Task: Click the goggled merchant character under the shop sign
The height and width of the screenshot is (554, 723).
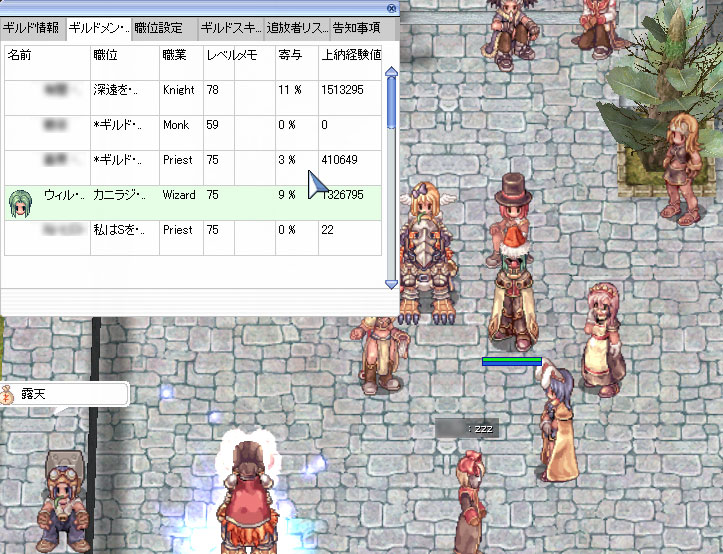Action: coord(64,503)
